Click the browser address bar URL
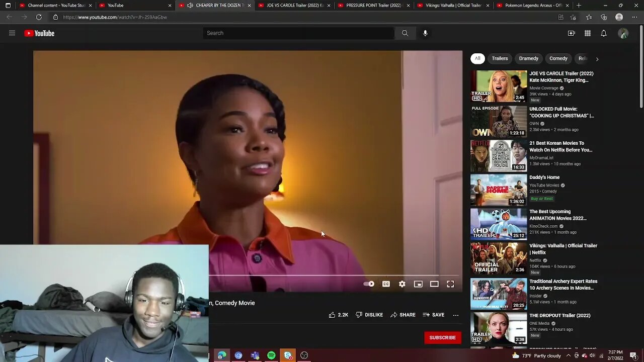The width and height of the screenshot is (644, 362). coord(115,17)
